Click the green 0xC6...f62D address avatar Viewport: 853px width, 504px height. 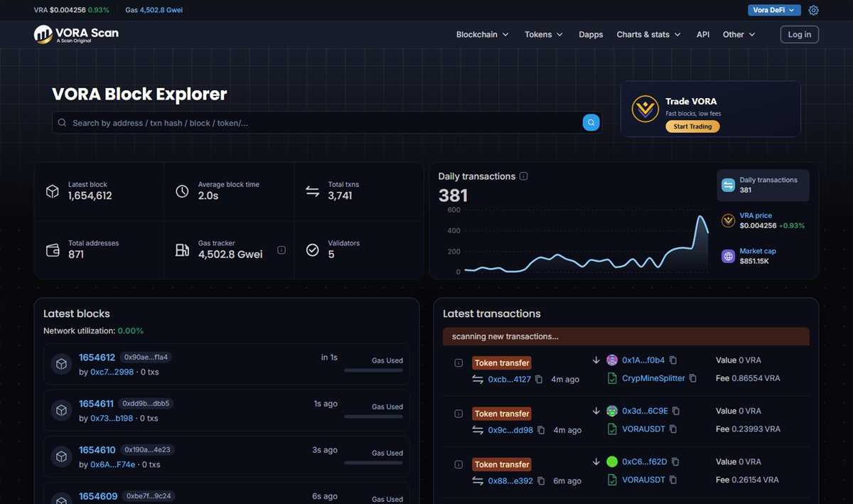pyautogui.click(x=612, y=461)
